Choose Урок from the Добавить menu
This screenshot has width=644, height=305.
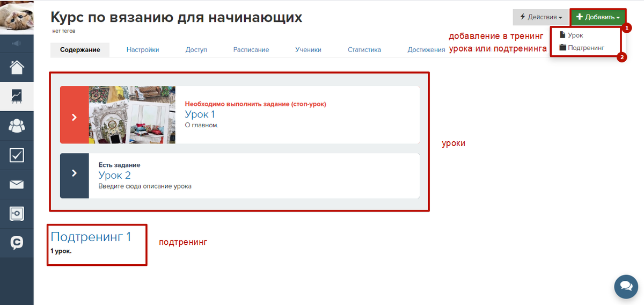(x=571, y=35)
